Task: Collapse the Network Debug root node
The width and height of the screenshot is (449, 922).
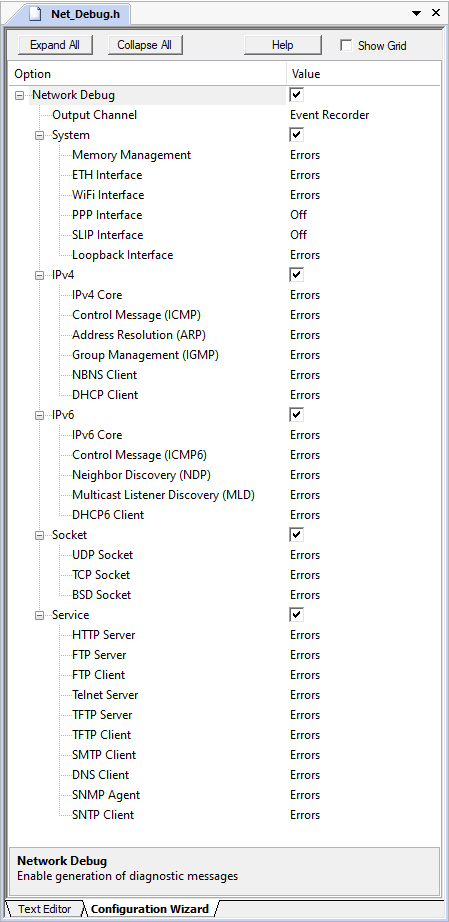Action: pos(19,95)
